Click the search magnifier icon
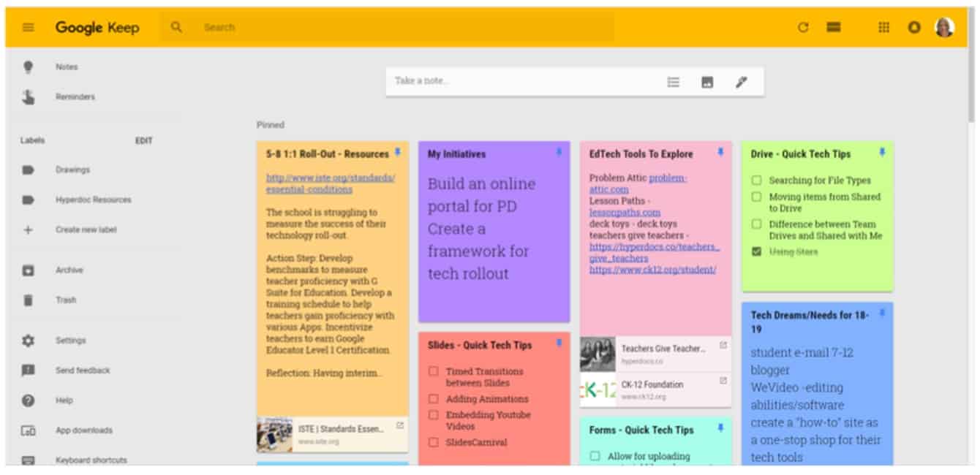Viewport: 980px width, 475px height. 176,28
